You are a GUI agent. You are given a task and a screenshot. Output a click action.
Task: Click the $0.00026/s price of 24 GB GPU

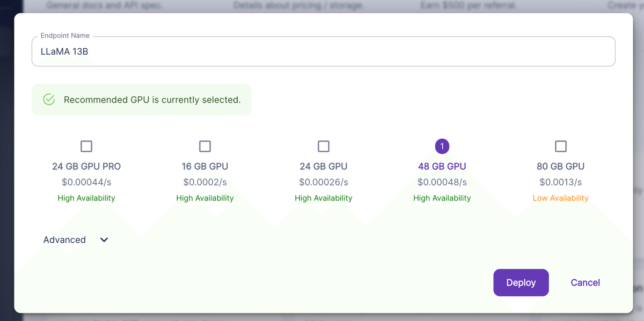tap(324, 182)
